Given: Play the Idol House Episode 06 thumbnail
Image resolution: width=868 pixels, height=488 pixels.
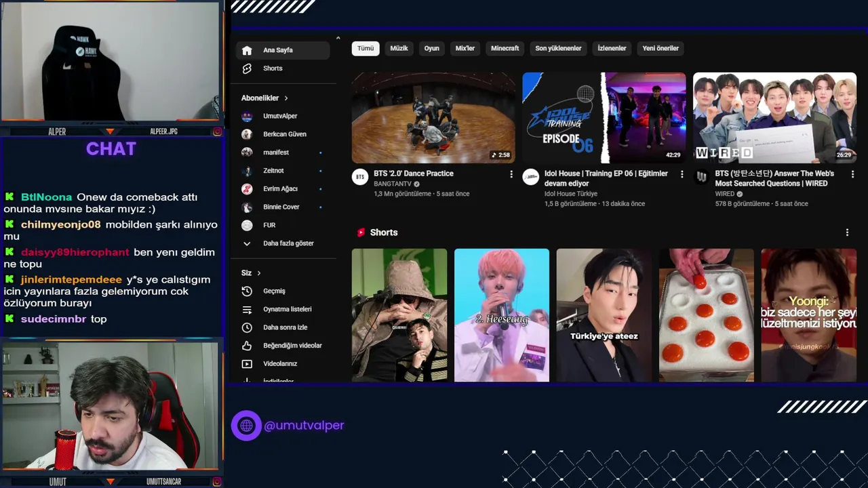Looking at the screenshot, I should [x=604, y=118].
